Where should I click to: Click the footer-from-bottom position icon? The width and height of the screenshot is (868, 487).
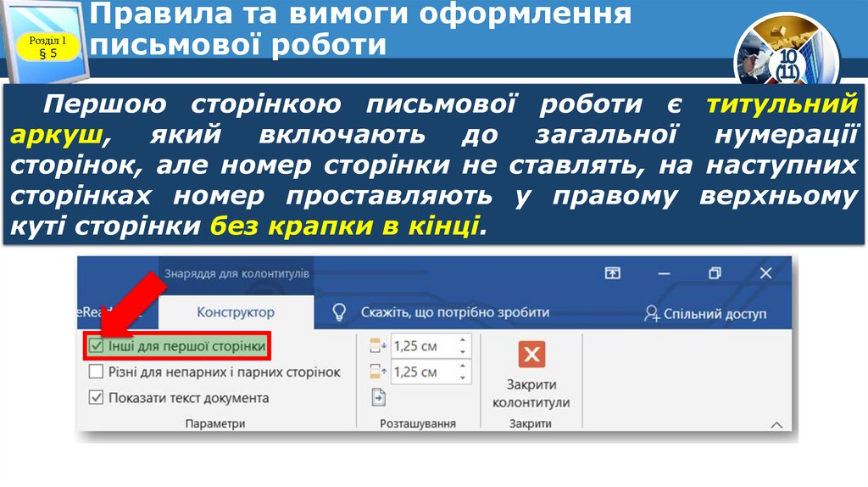click(x=377, y=372)
